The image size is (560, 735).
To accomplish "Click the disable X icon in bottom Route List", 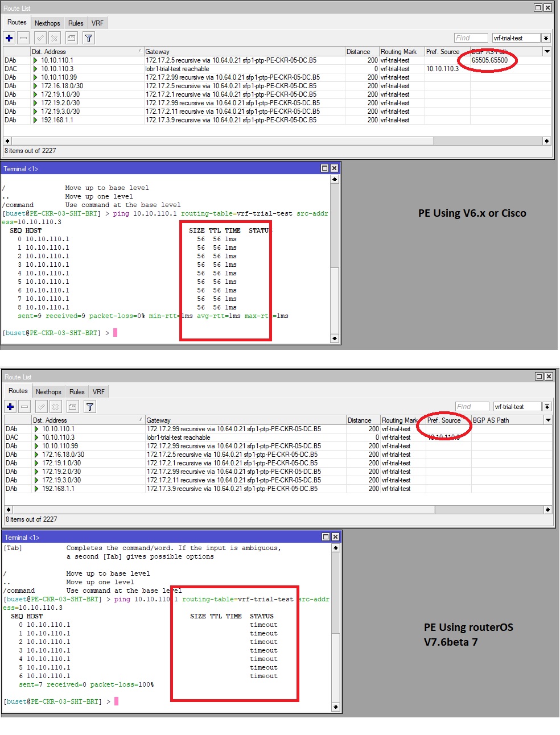I will pyautogui.click(x=55, y=407).
